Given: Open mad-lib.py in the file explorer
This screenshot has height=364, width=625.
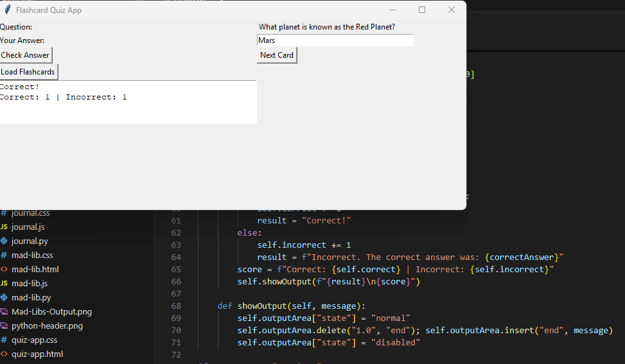Looking at the screenshot, I should click(31, 297).
